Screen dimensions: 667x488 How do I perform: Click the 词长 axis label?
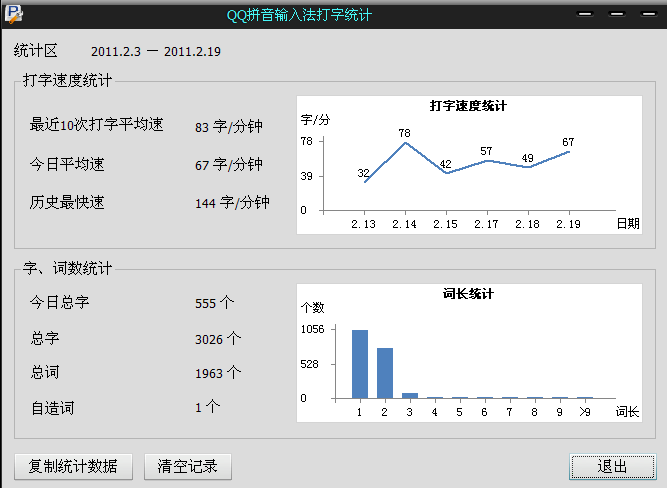[x=627, y=411]
